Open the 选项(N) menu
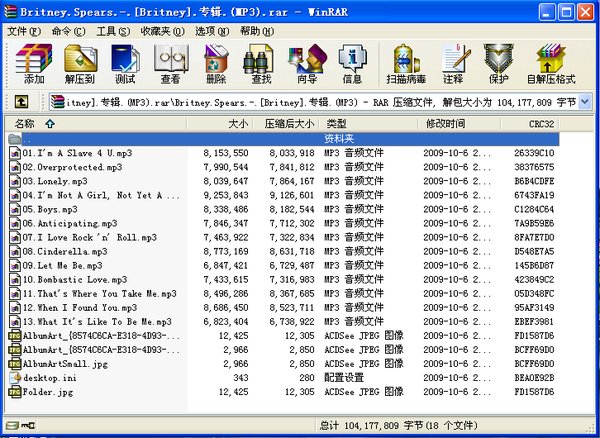The height and width of the screenshot is (438, 600). (x=212, y=31)
